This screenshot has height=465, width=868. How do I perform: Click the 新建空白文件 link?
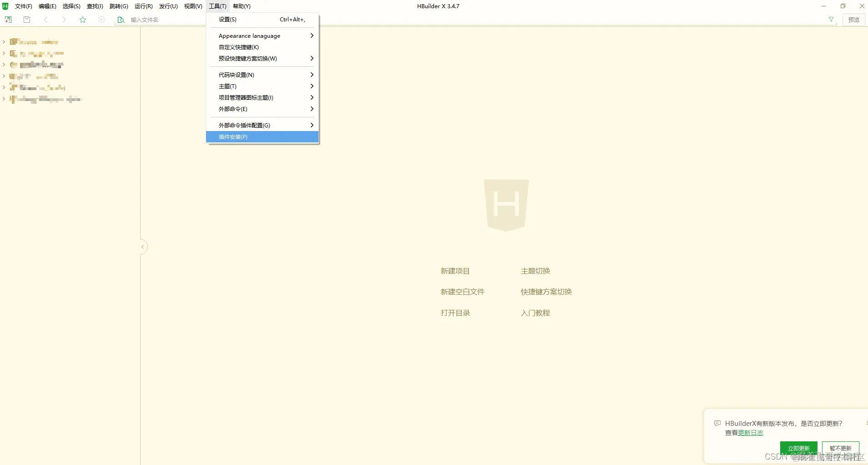click(x=462, y=292)
